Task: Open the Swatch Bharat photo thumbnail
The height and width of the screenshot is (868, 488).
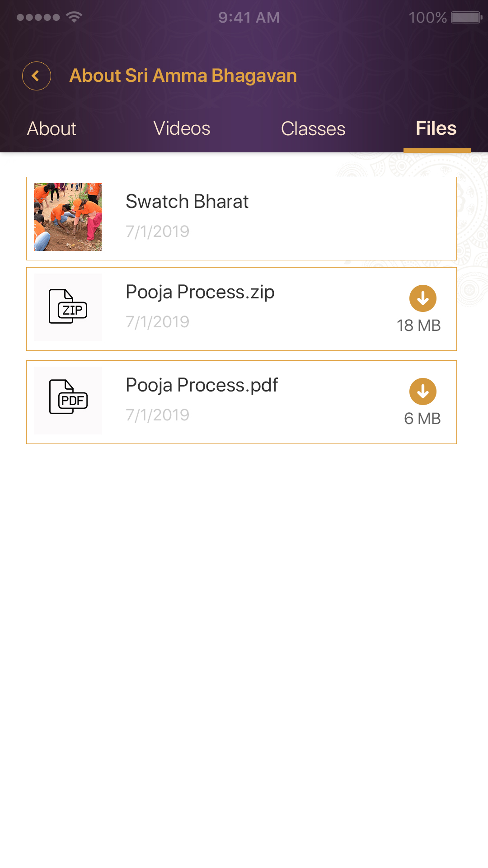Action: tap(68, 217)
